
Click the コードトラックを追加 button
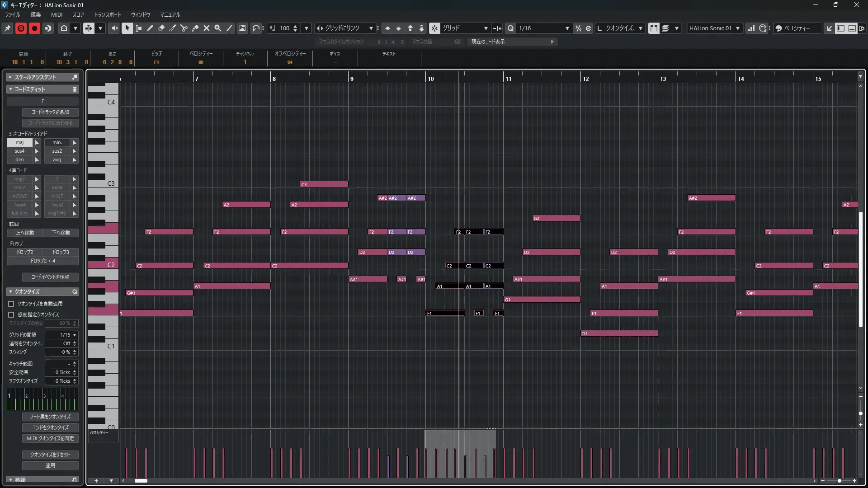coord(50,112)
